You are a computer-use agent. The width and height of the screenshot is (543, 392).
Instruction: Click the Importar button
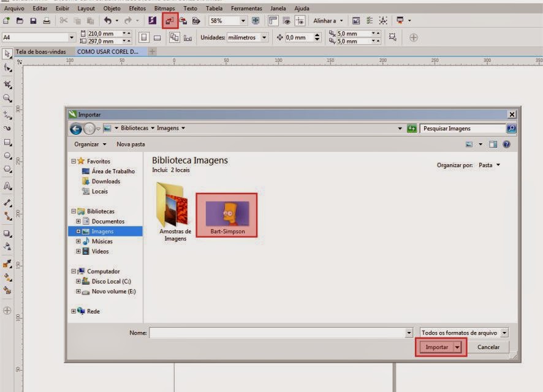(x=436, y=347)
